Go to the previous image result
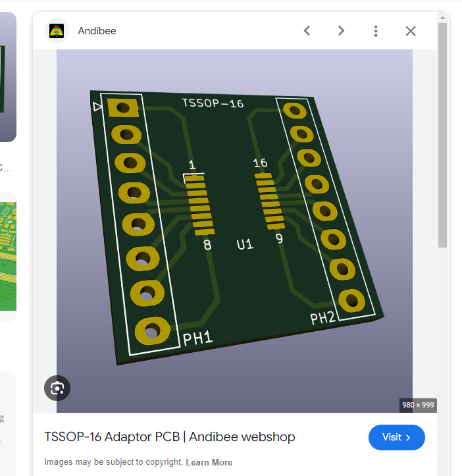The height and width of the screenshot is (476, 462). point(307,31)
